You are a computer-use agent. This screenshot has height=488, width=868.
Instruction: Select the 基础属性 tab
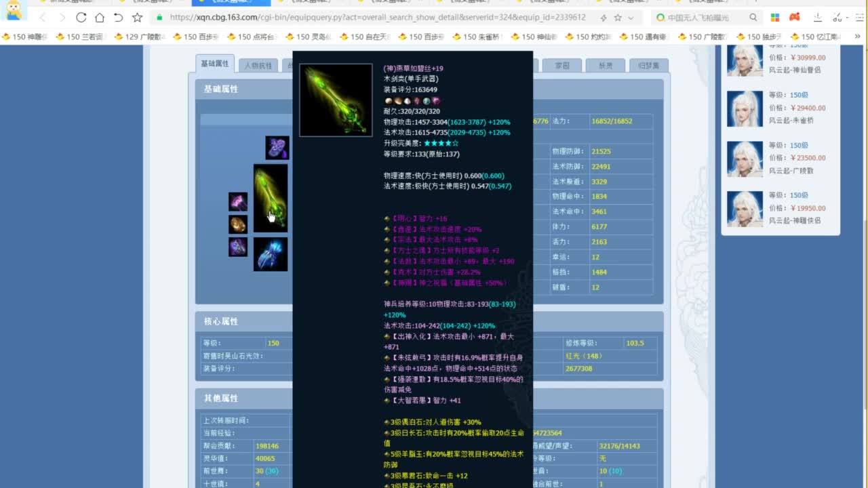(x=214, y=64)
